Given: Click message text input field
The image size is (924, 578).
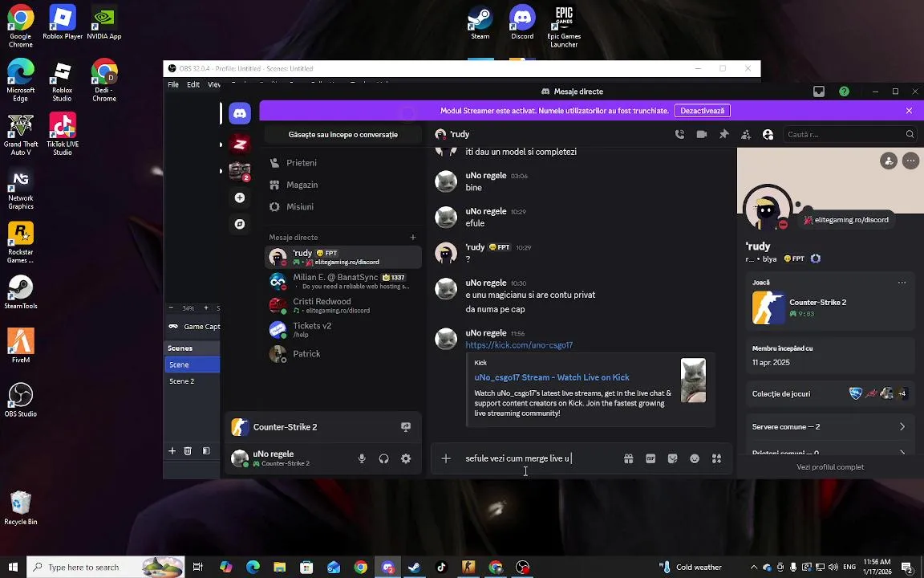Looking at the screenshot, I should point(539,458).
